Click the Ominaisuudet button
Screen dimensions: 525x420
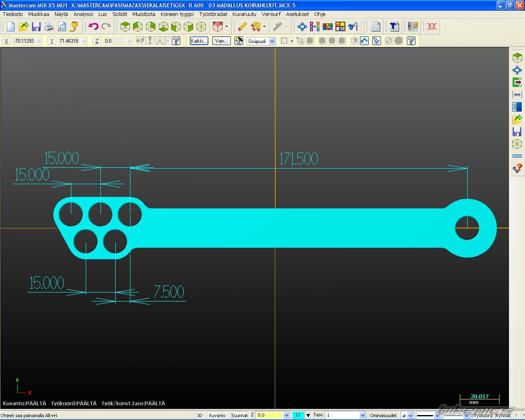click(383, 415)
